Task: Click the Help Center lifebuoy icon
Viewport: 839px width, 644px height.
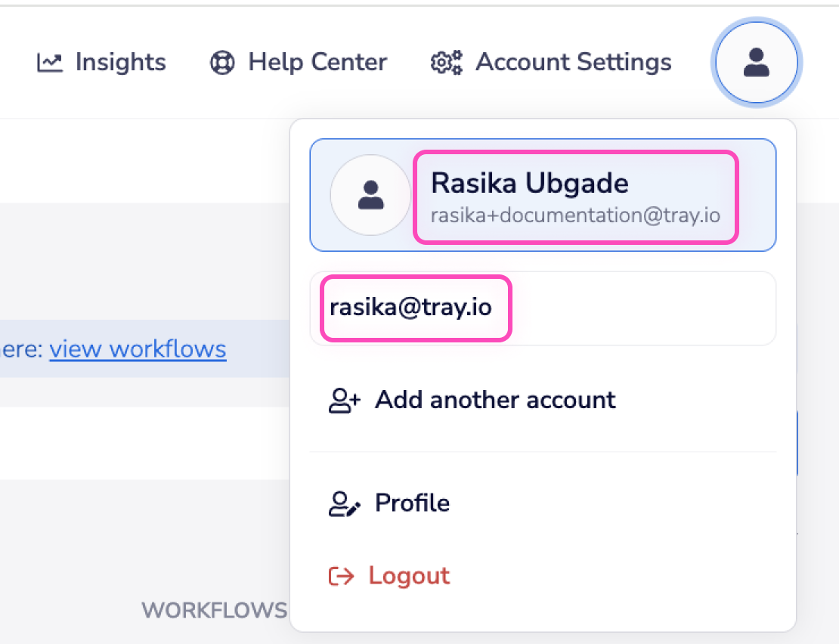Action: [x=222, y=62]
